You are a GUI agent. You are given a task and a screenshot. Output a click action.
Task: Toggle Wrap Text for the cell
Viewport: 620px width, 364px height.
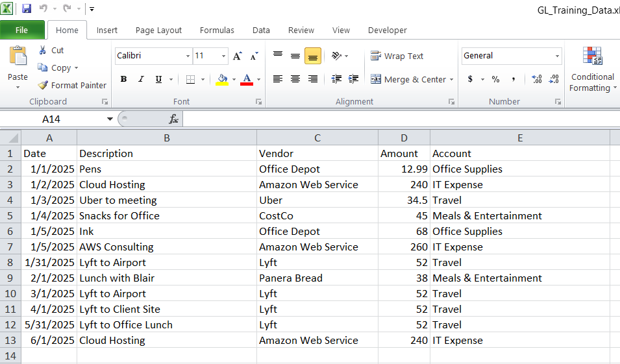point(397,56)
